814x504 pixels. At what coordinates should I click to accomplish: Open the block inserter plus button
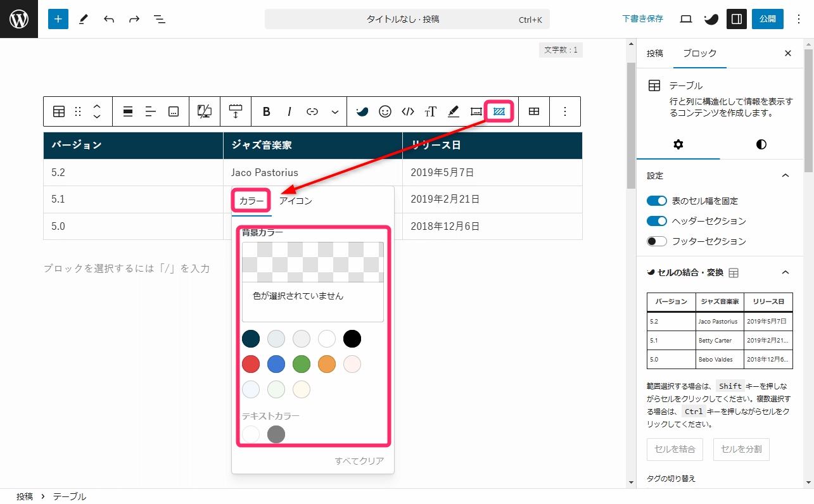tap(58, 19)
